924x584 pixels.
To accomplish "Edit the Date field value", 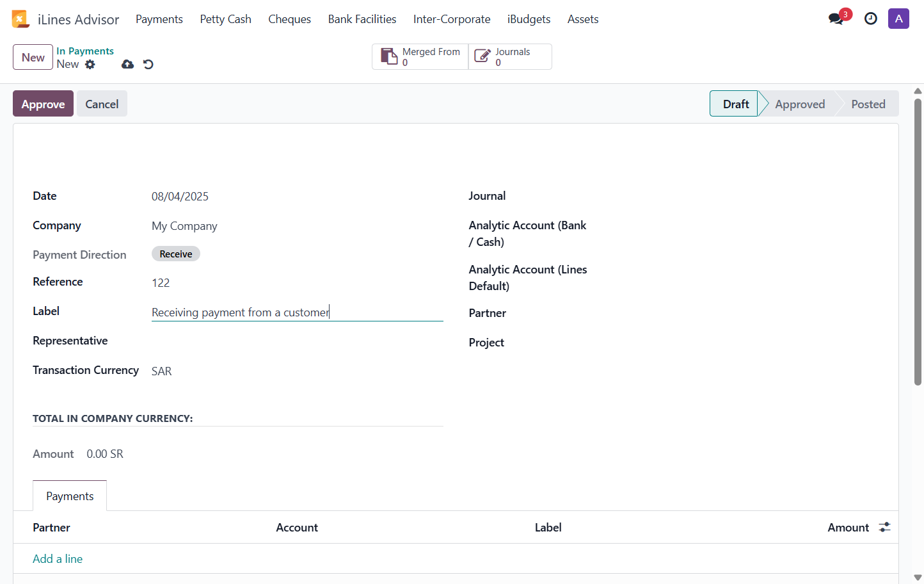I will click(x=297, y=197).
